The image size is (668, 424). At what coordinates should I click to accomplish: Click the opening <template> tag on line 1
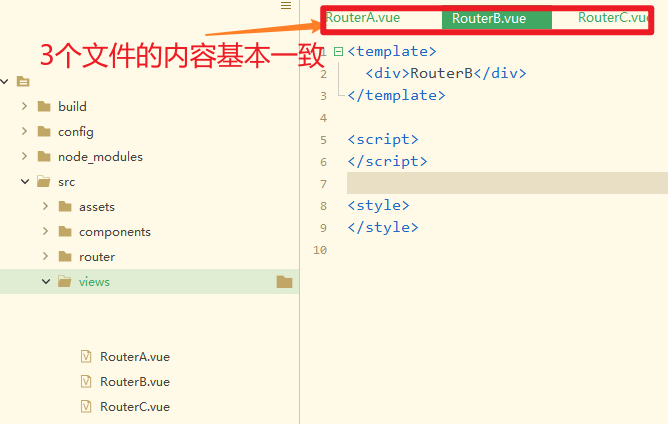392,51
